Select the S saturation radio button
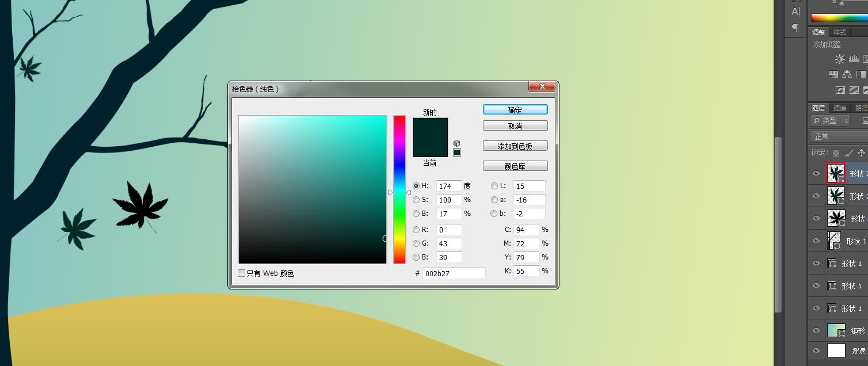 coord(416,200)
